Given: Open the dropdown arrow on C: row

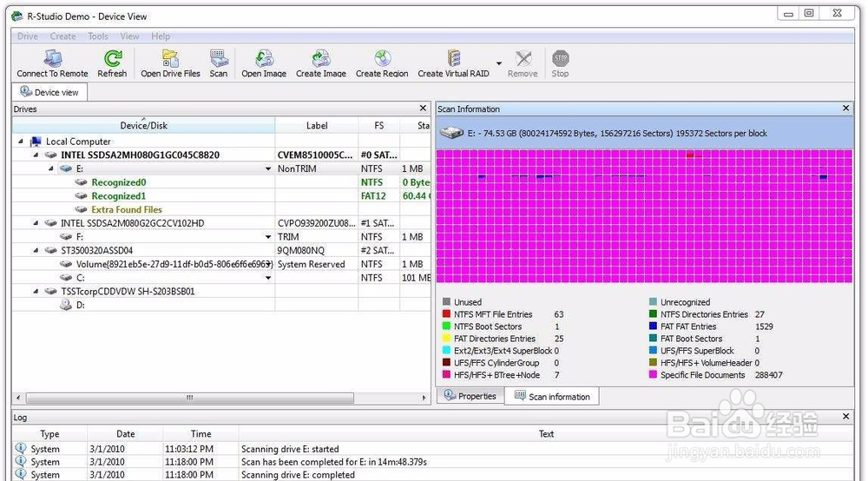Looking at the screenshot, I should (x=268, y=278).
